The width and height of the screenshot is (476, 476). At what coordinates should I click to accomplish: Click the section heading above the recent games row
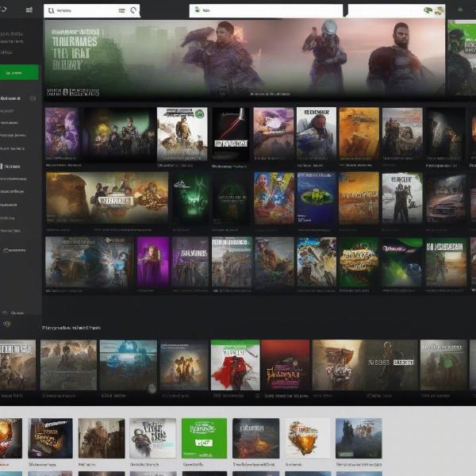point(71,328)
